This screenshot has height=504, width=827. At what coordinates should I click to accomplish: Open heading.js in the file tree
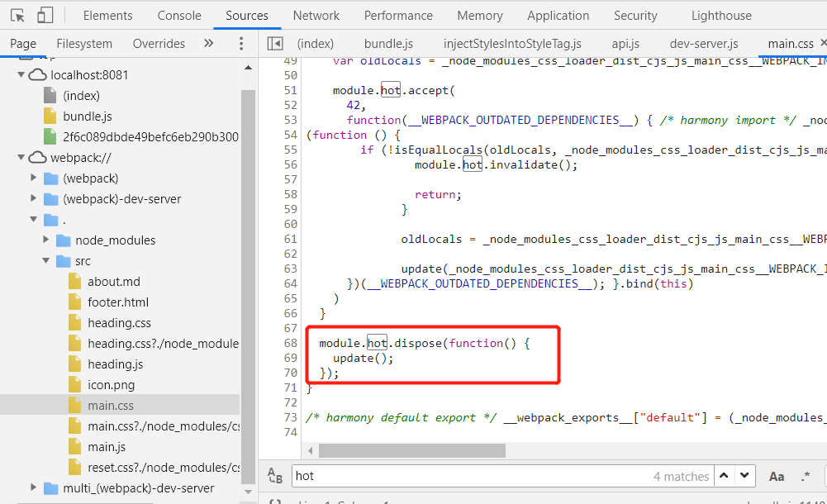pos(116,364)
